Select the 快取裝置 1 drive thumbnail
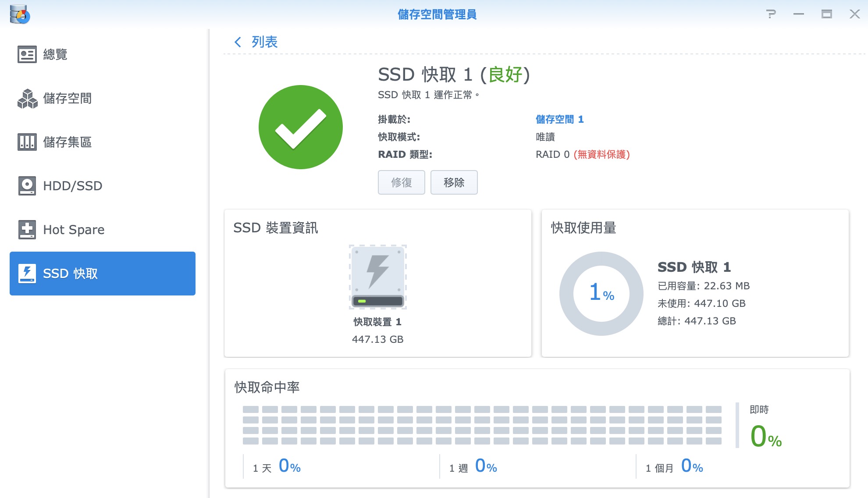This screenshot has height=498, width=868. coord(377,277)
